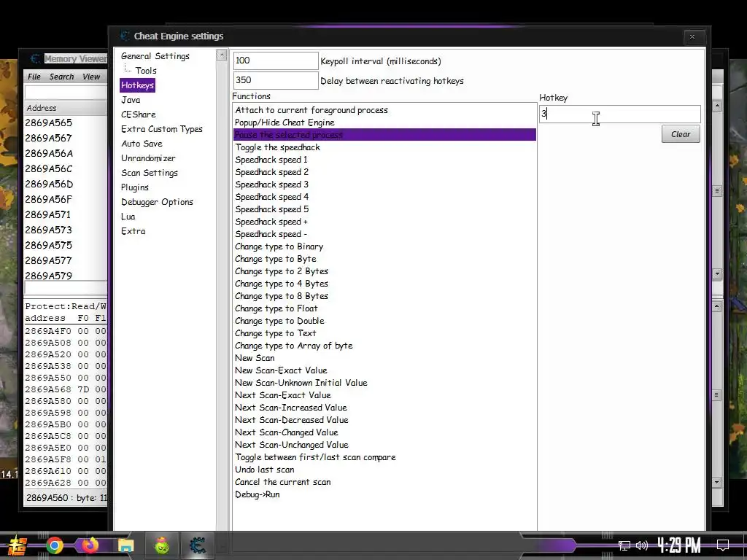747x560 pixels.
Task: Switch to the green game icon on taskbar
Action: point(162,545)
